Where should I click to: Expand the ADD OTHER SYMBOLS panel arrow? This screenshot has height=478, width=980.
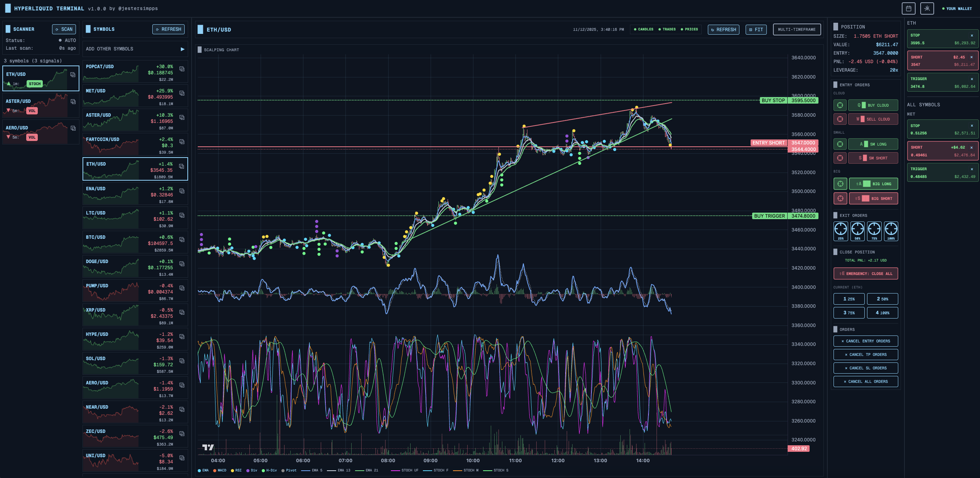(182, 49)
